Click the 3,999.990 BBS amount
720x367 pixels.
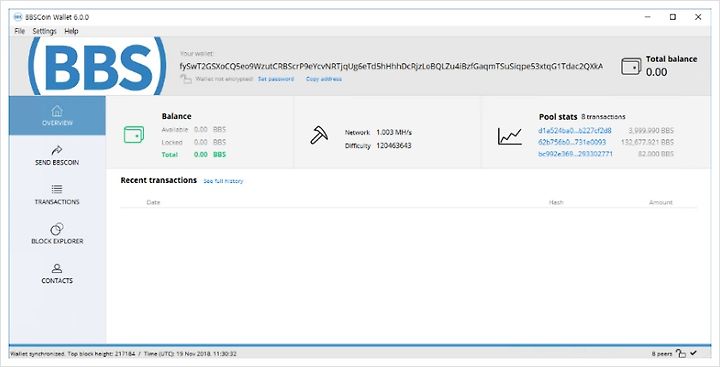tap(651, 130)
